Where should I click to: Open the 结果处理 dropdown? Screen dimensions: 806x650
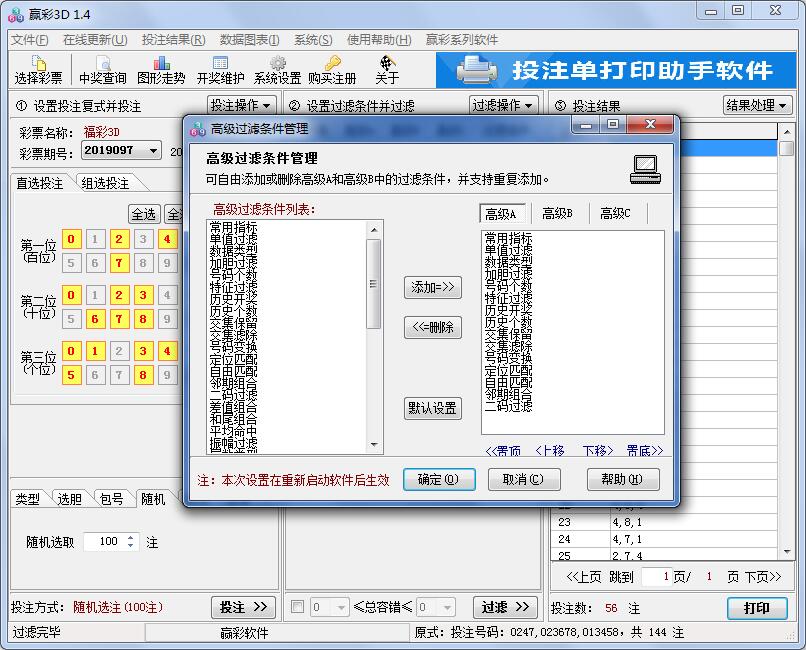pos(759,104)
